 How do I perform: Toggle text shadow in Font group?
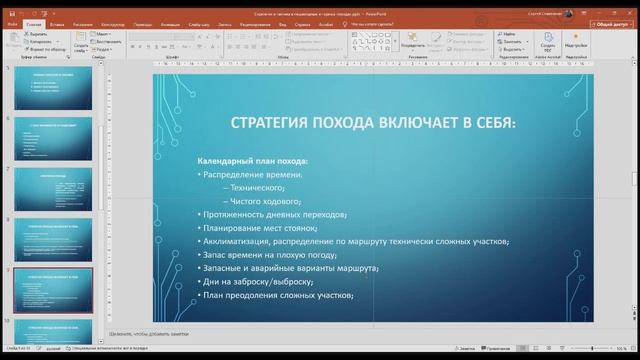(x=156, y=47)
